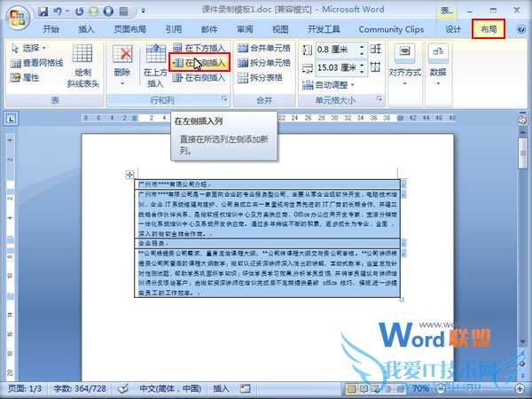Click the macro record icon in the status bar
532x399 pixels.
(x=245, y=388)
